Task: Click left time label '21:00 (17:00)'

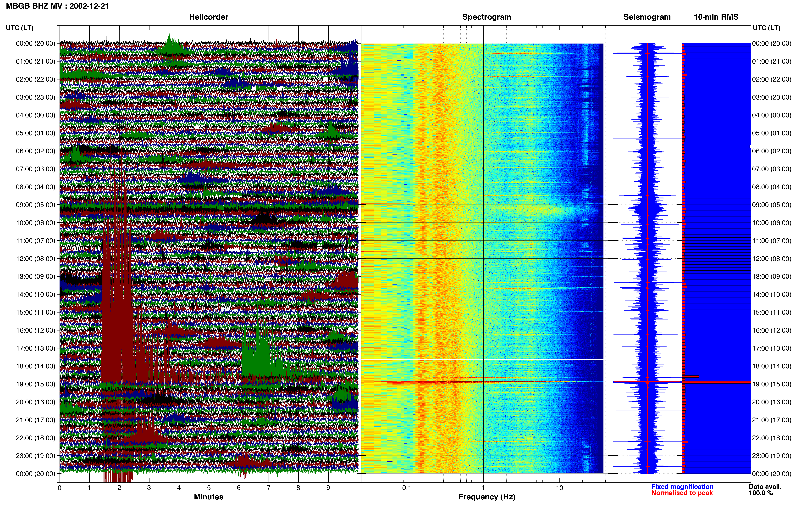Action: tap(36, 420)
